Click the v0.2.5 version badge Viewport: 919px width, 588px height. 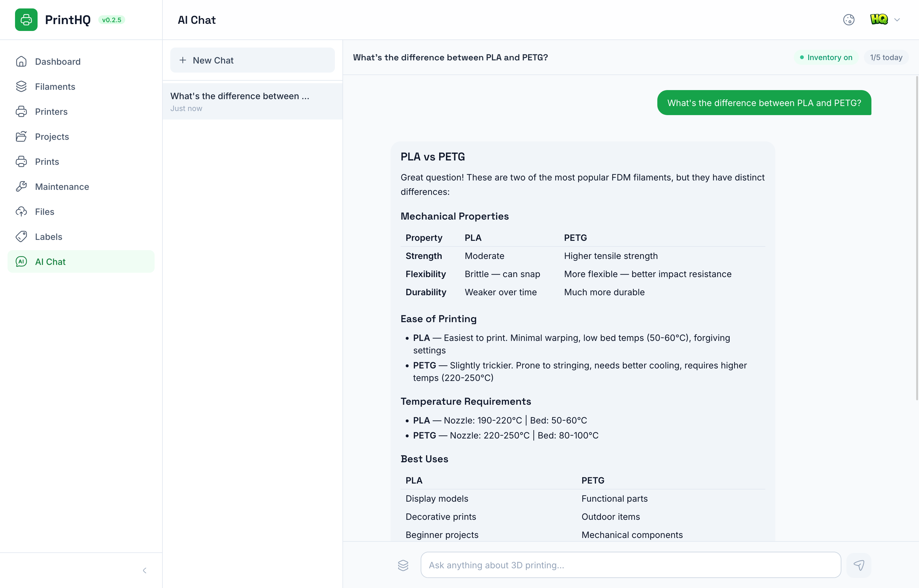point(112,19)
